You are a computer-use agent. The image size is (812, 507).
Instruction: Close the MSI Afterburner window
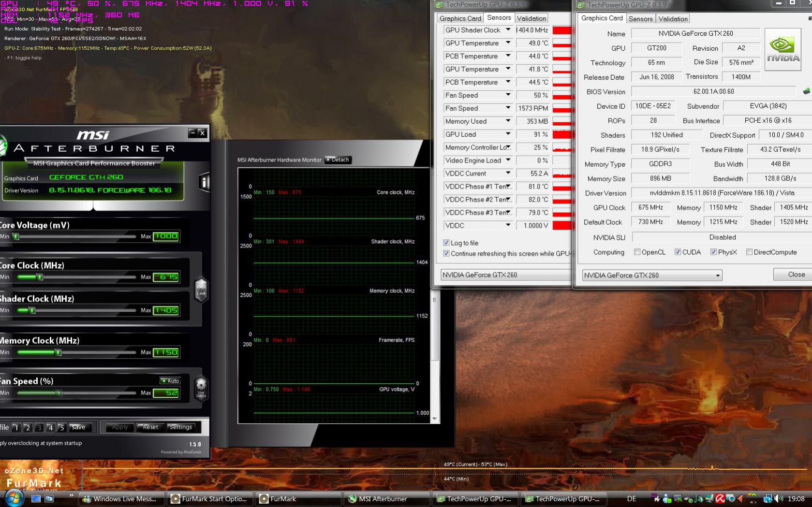click(203, 132)
